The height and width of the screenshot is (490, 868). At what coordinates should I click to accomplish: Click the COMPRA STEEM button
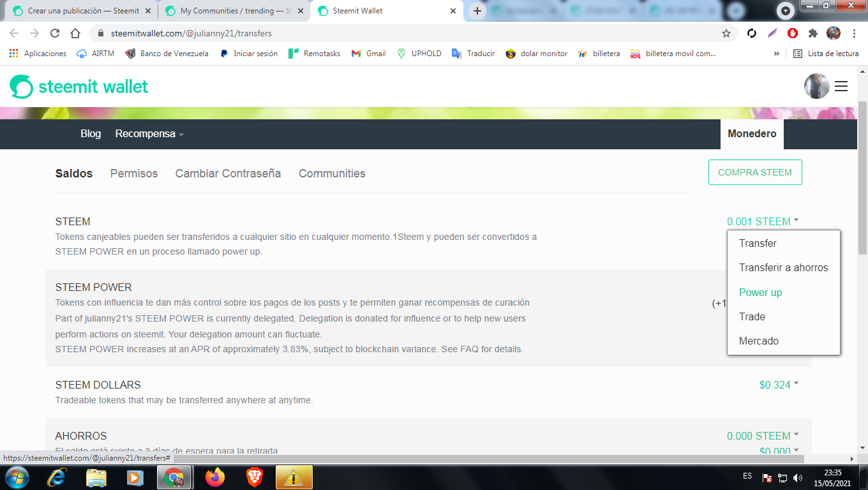click(x=755, y=172)
